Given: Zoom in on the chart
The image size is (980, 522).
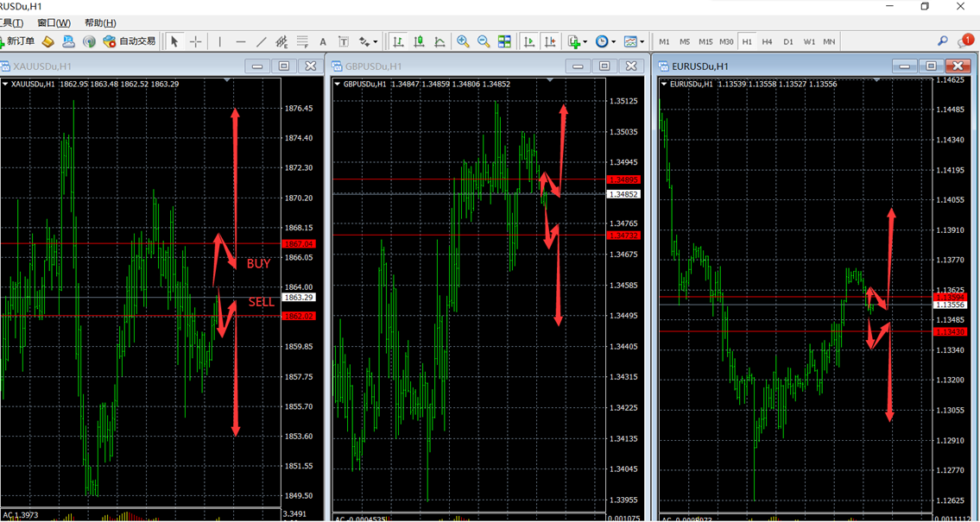Looking at the screenshot, I should click(x=463, y=41).
